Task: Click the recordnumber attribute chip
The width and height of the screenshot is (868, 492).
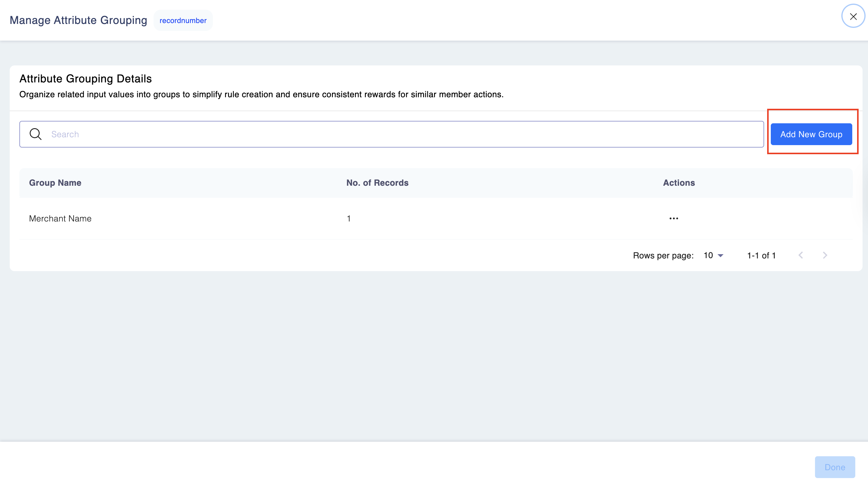Action: tap(183, 21)
